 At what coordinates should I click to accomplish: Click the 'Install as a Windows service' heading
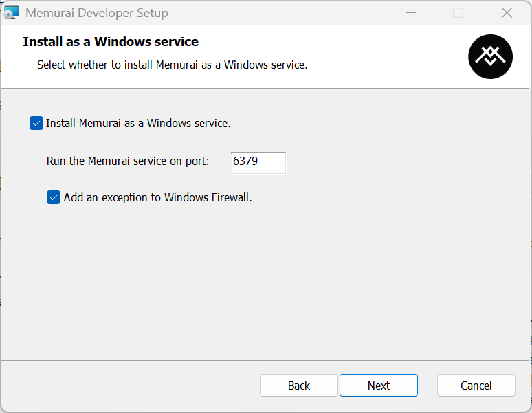click(111, 42)
